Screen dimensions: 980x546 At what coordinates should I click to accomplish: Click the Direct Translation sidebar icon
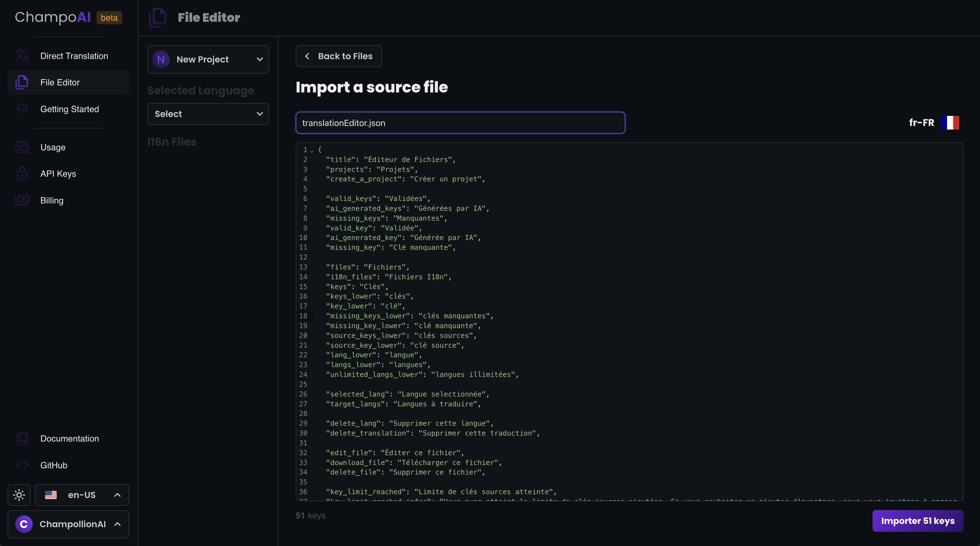(22, 56)
